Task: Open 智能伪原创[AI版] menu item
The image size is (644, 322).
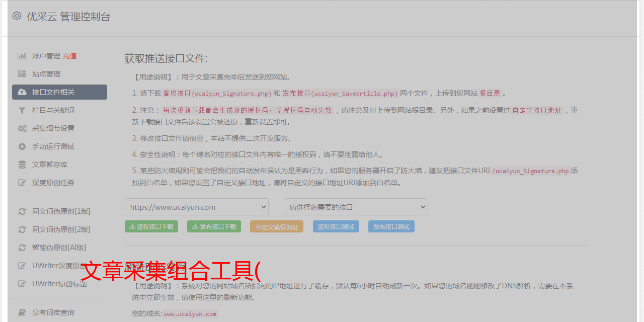Action: click(59, 248)
